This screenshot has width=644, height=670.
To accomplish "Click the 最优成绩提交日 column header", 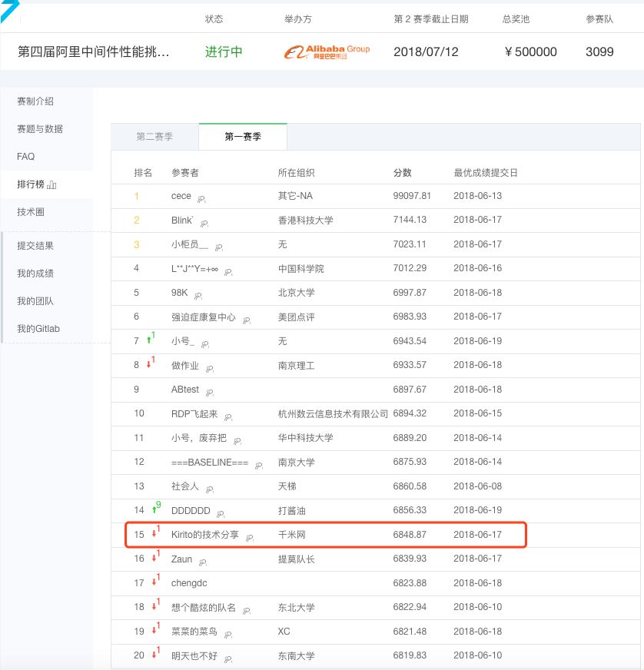I will point(486,173).
